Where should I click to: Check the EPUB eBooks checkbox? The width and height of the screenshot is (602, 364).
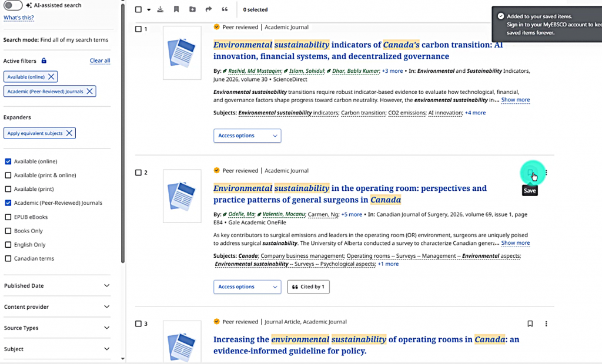[x=8, y=217]
